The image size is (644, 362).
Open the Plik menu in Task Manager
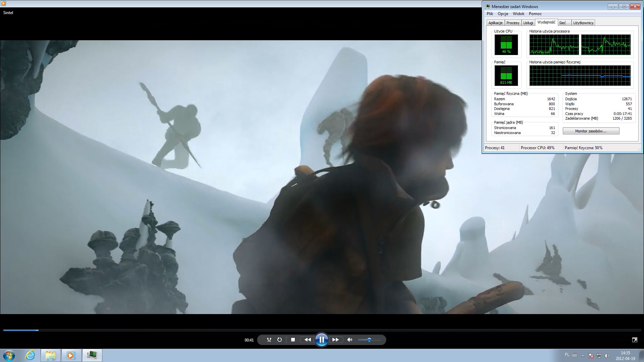click(x=490, y=14)
